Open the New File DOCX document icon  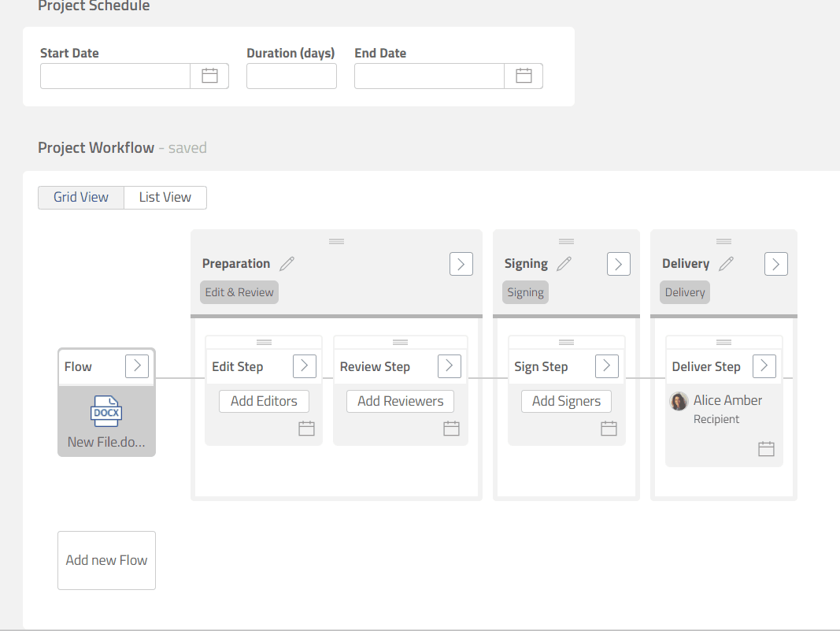coord(106,410)
